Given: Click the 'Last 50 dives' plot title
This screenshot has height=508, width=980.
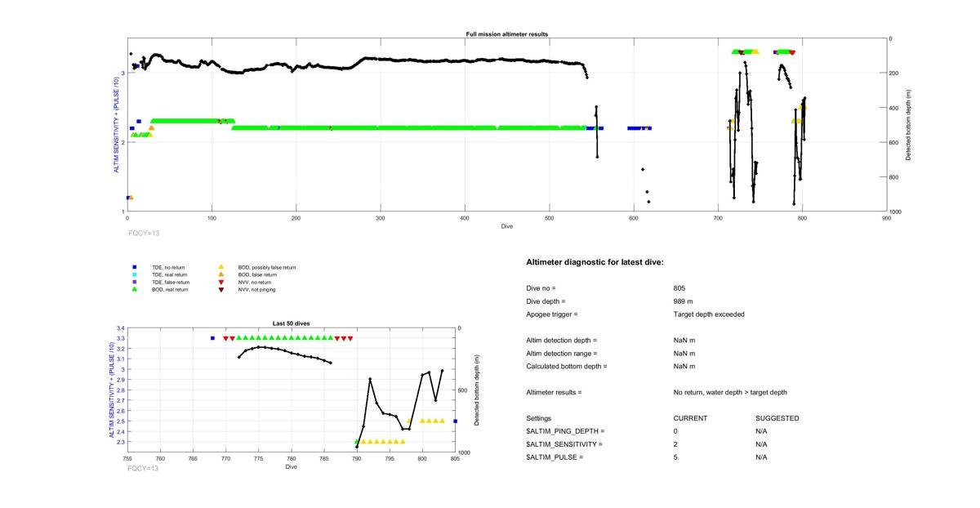Looking at the screenshot, I should click(291, 323).
